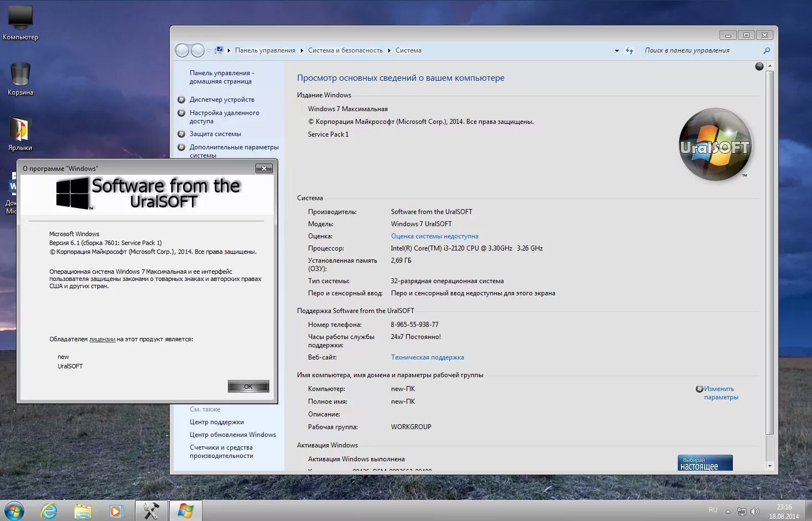Open Техническая поддержка website link
The width and height of the screenshot is (812, 521).
coord(427,357)
